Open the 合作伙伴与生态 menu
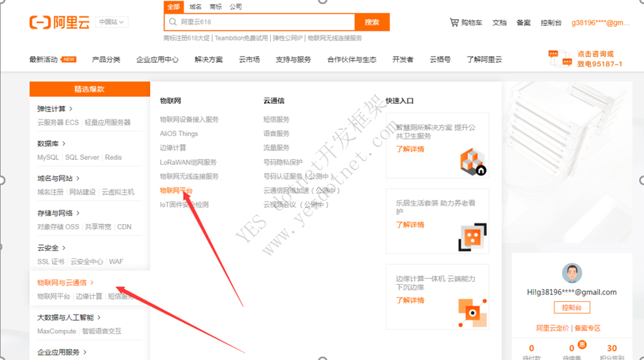Screen dimensions: 644x360 pyautogui.click(x=351, y=59)
